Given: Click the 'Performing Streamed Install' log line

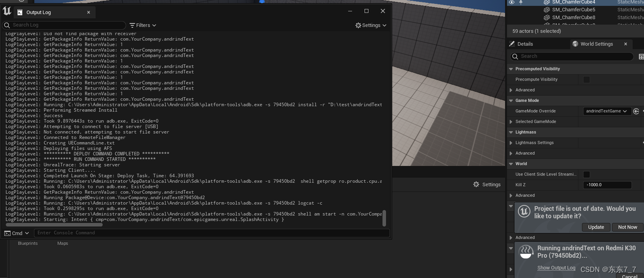Looking at the screenshot, I should coord(61,110).
